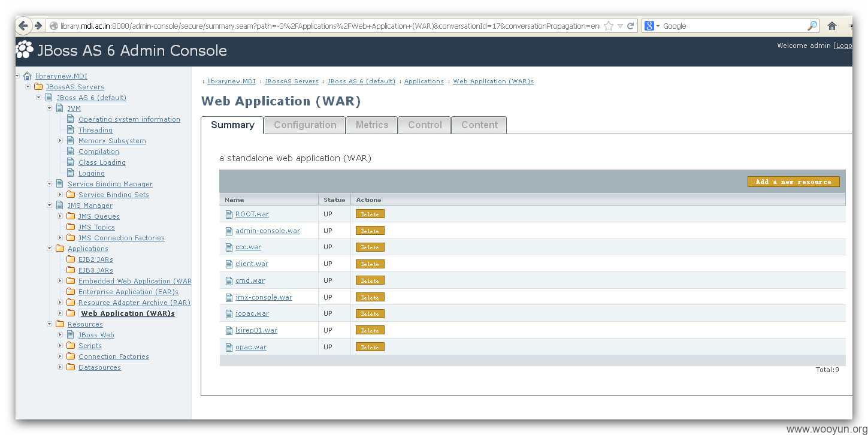Open the Google search engine dropdown
Viewport: 868px width, 435px height.
pos(658,26)
